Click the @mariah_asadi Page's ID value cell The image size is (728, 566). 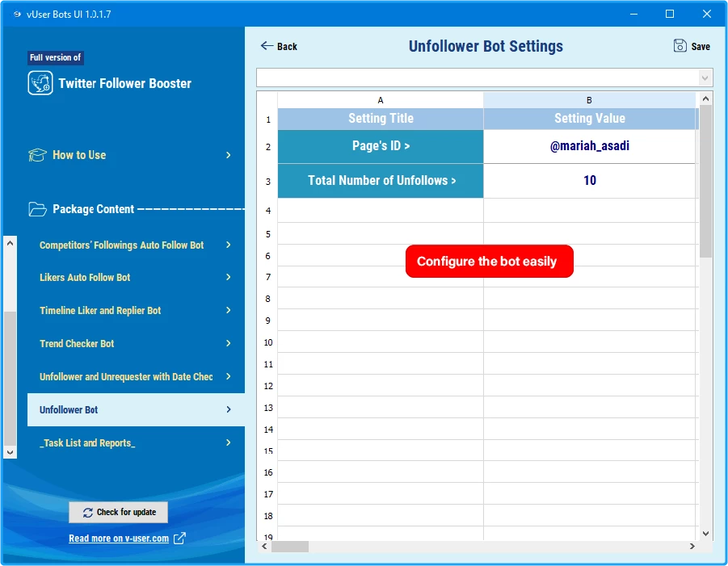pos(589,147)
